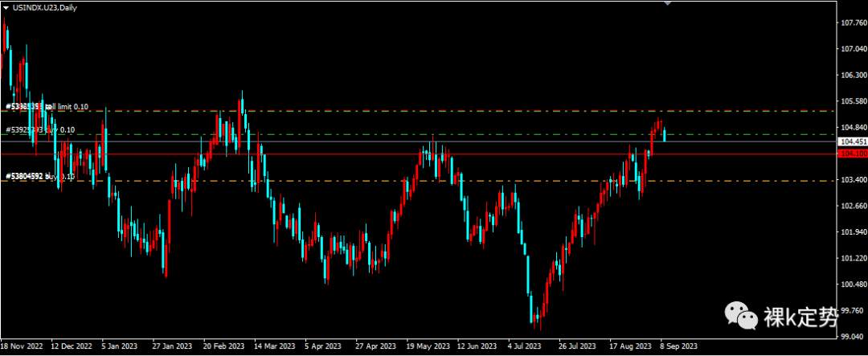Viewport: 868px width, 356px height.
Task: Click the red 104.100 price tag
Action: (853, 154)
